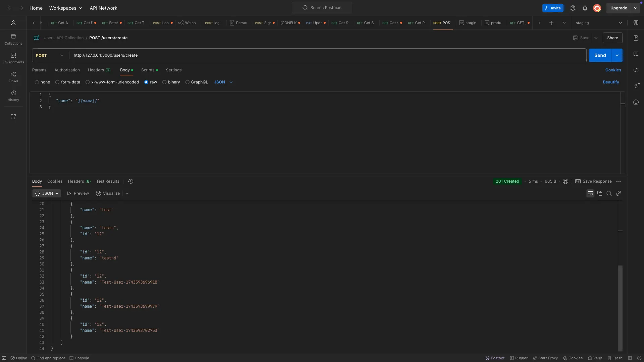This screenshot has height=362, width=644.
Task: Switch to the Params tab
Action: pyautogui.click(x=39, y=70)
